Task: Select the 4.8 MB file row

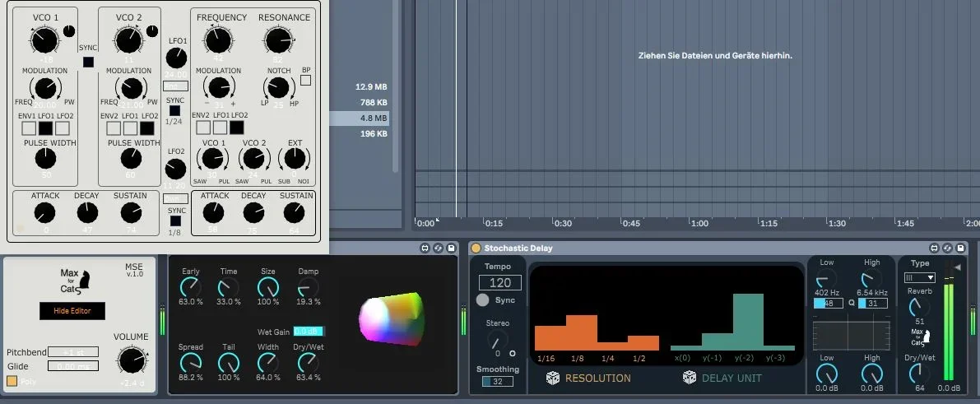Action: point(362,118)
